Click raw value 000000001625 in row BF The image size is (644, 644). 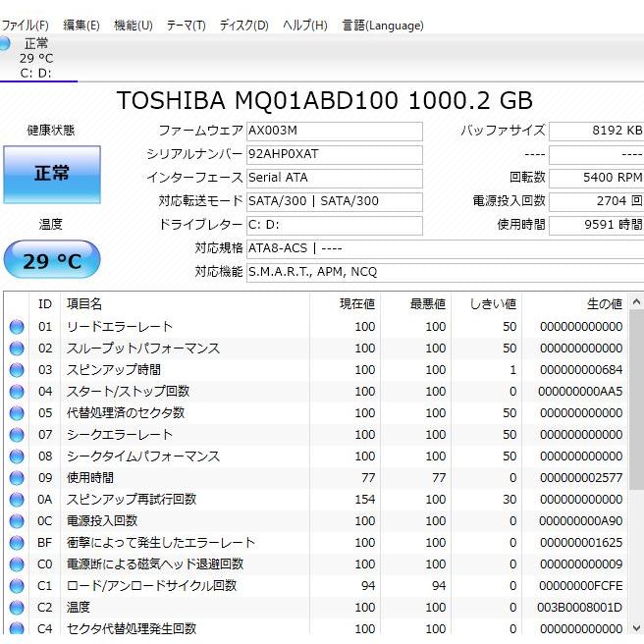tap(581, 543)
